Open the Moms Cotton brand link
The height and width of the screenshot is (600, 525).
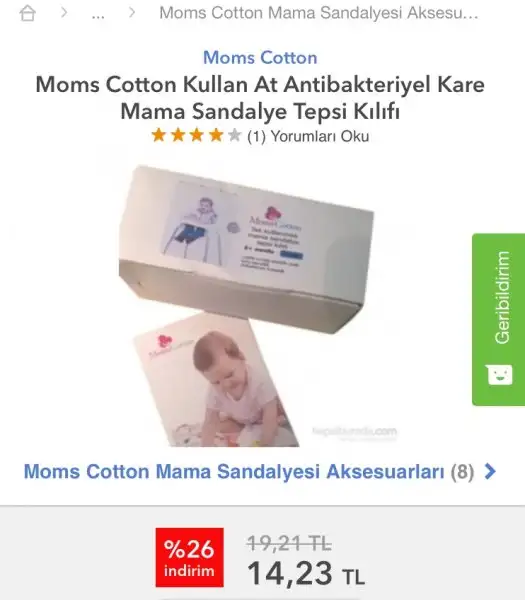pyautogui.click(x=260, y=58)
